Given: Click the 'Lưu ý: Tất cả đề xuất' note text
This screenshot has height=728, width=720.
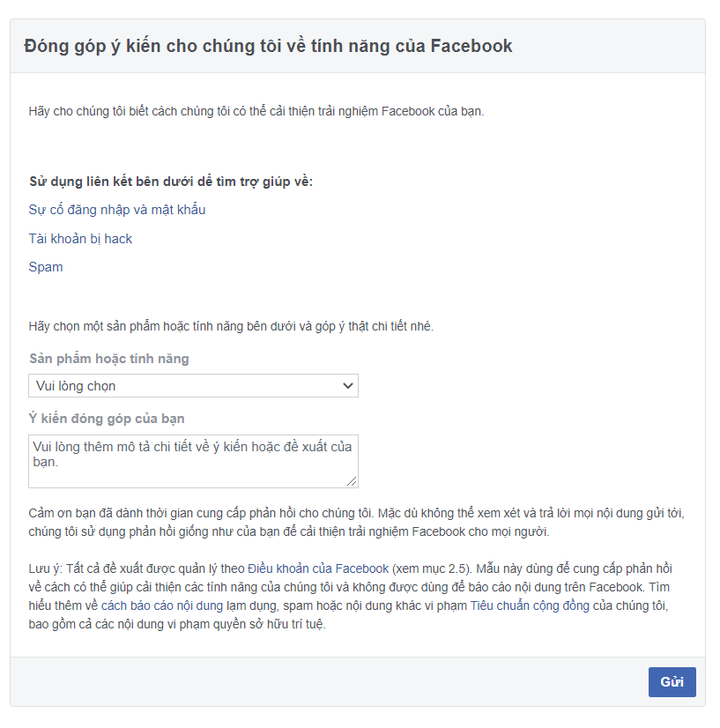Looking at the screenshot, I should click(351, 596).
